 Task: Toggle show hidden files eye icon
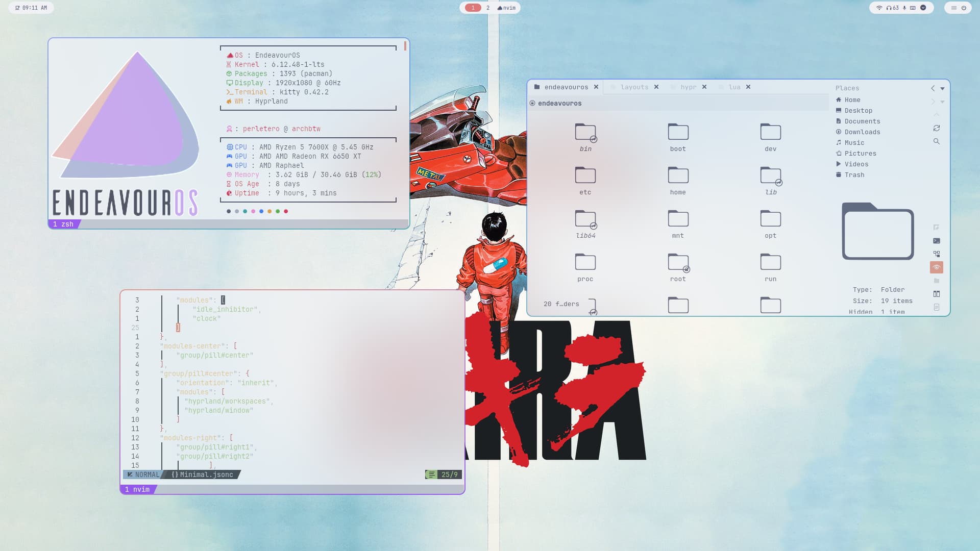click(936, 267)
